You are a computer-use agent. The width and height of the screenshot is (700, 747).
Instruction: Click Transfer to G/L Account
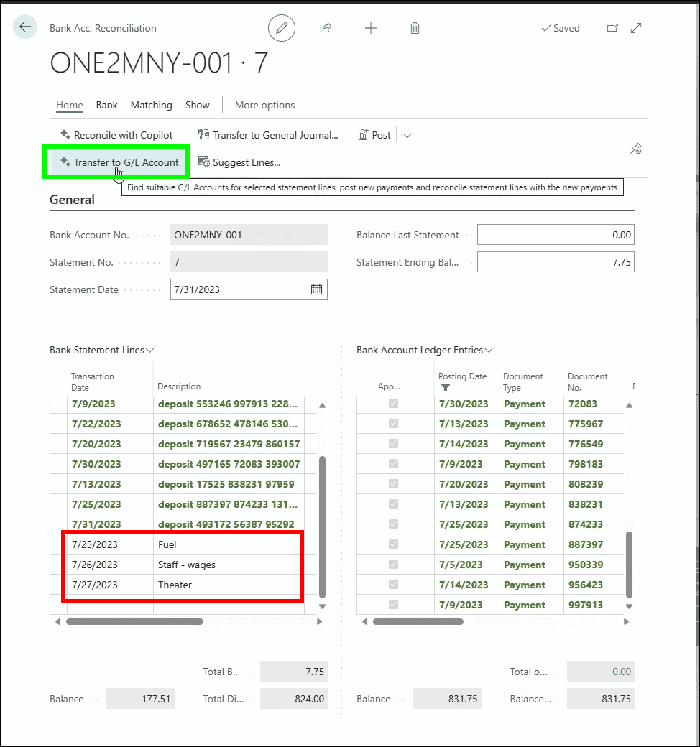119,162
